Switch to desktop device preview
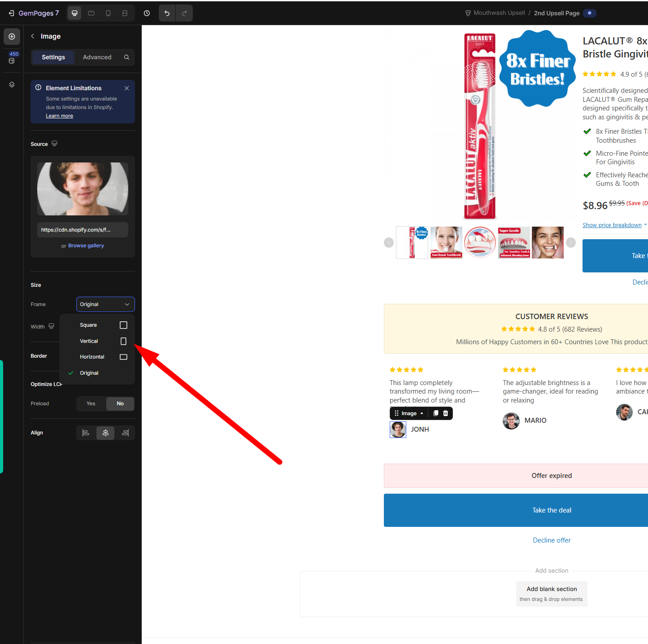 [x=74, y=13]
